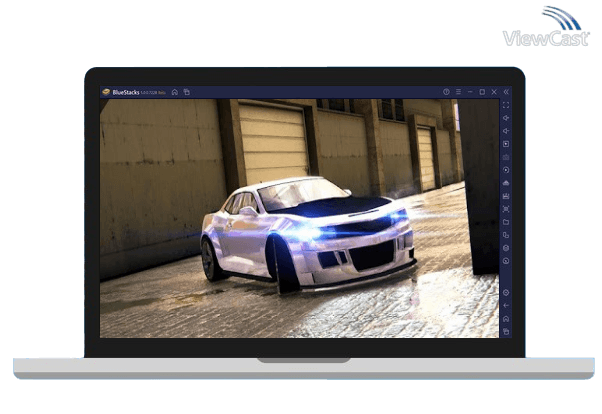Screen dimensions: 602x414
Task: Click the circular icon below the hexagon icon
Action: point(506,261)
